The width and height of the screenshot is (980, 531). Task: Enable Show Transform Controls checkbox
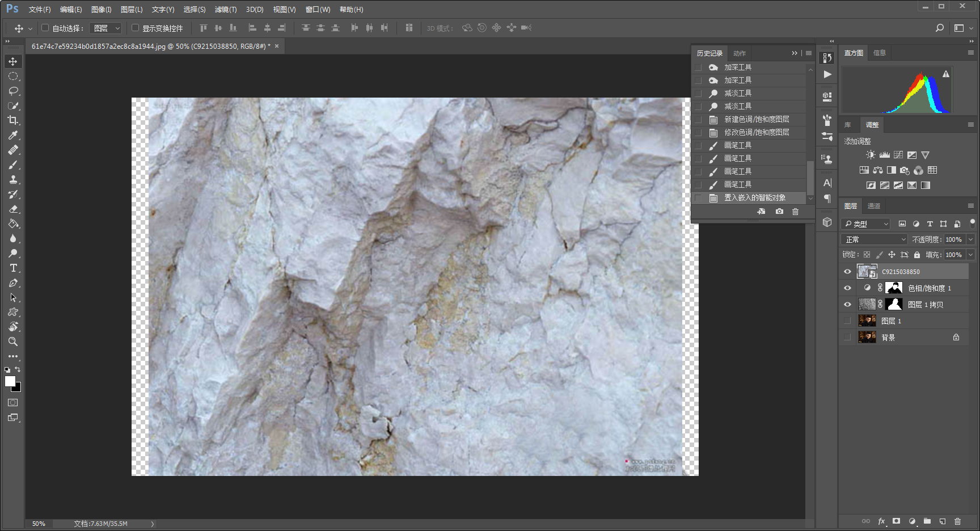(135, 27)
